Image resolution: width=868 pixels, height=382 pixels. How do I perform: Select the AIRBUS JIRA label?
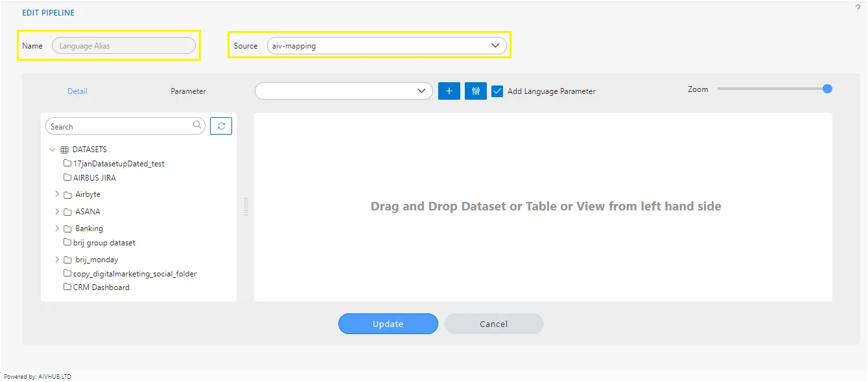[x=95, y=177]
